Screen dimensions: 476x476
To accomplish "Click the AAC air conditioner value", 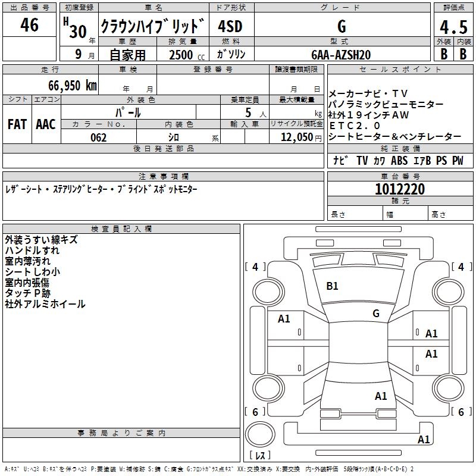I will (46, 124).
